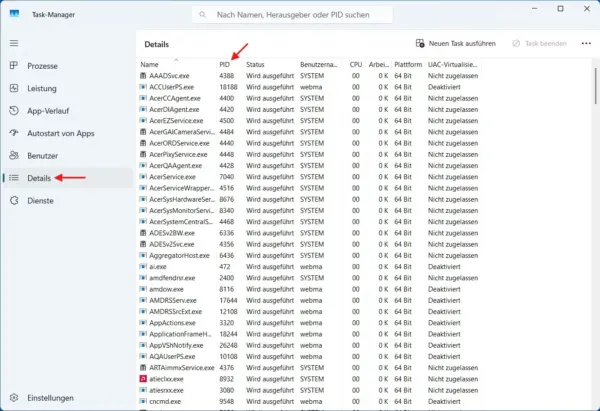Viewport: 600px width, 411px height.
Task: Sort by the PID column header
Action: [x=230, y=64]
